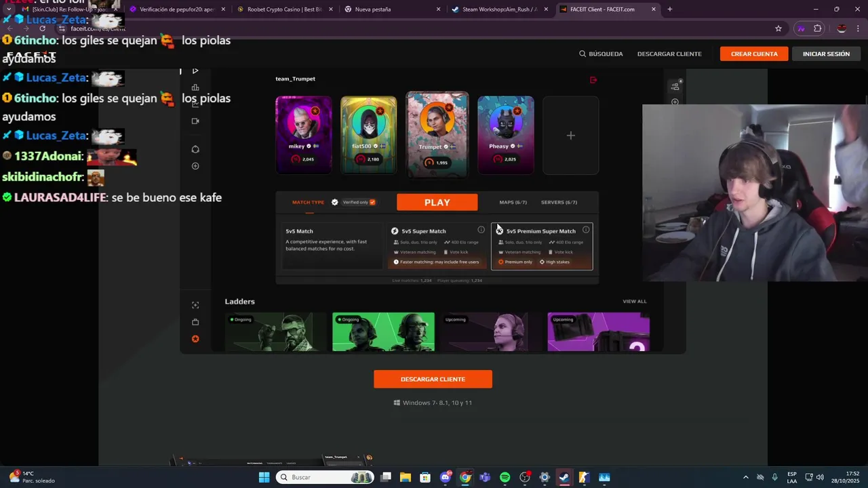868x488 pixels.
Task: Open Descargar Cliente link in header
Action: [x=669, y=54]
